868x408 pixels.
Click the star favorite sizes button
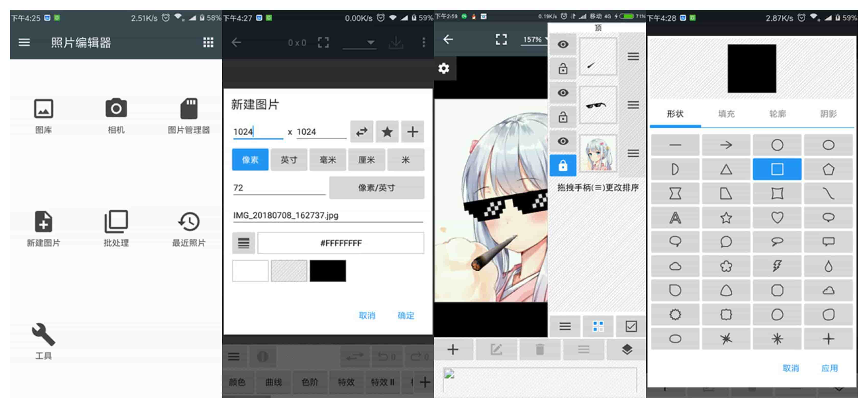click(387, 132)
